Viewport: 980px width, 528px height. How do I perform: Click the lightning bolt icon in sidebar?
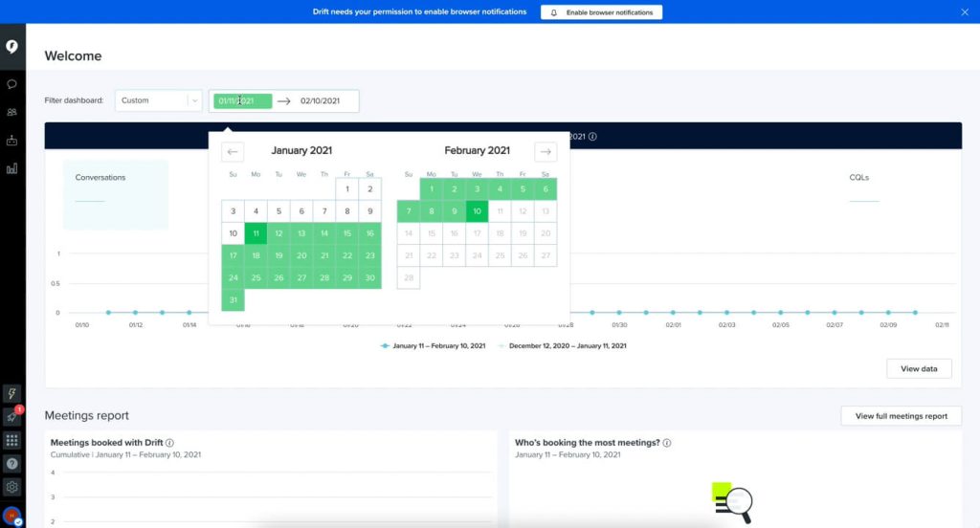[12, 393]
